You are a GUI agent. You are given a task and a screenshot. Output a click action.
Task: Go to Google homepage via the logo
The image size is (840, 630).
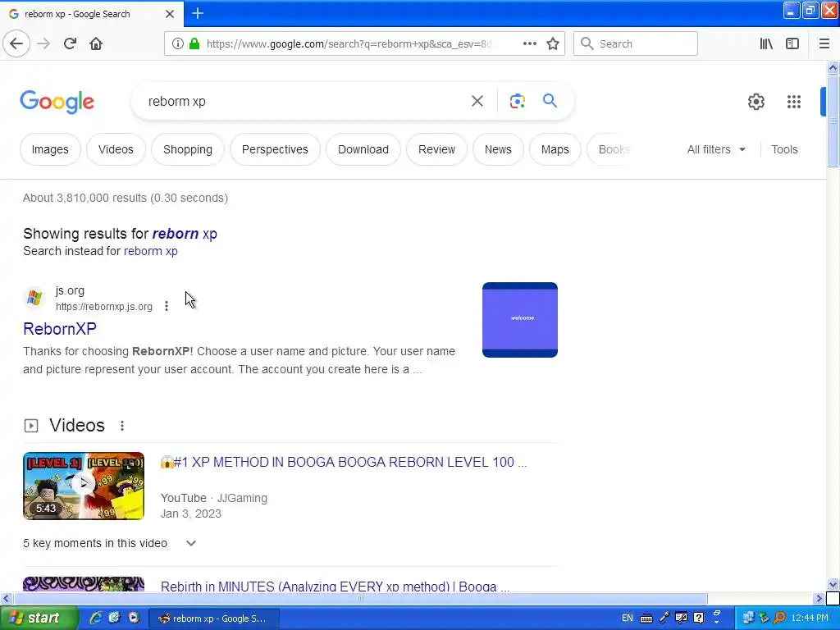point(57,102)
